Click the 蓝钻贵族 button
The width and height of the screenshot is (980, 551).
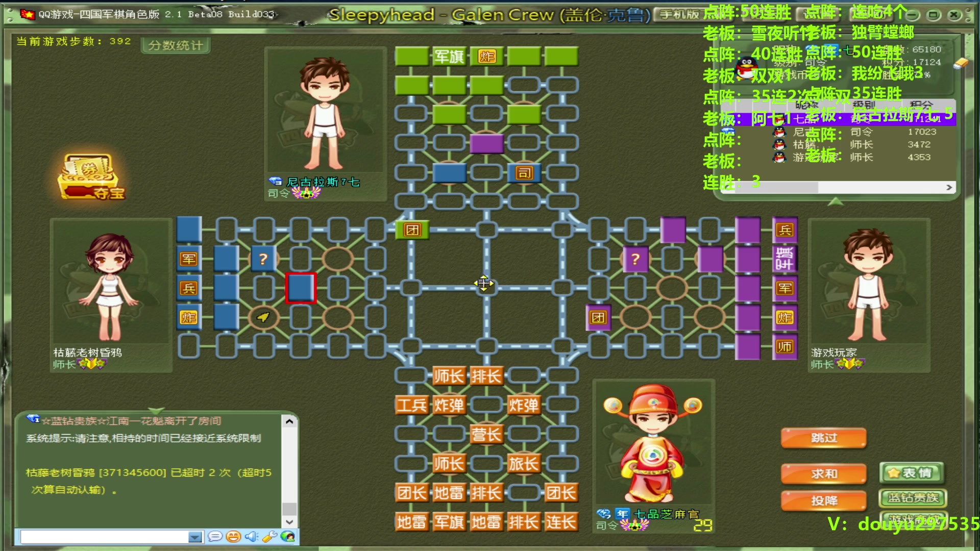(913, 498)
